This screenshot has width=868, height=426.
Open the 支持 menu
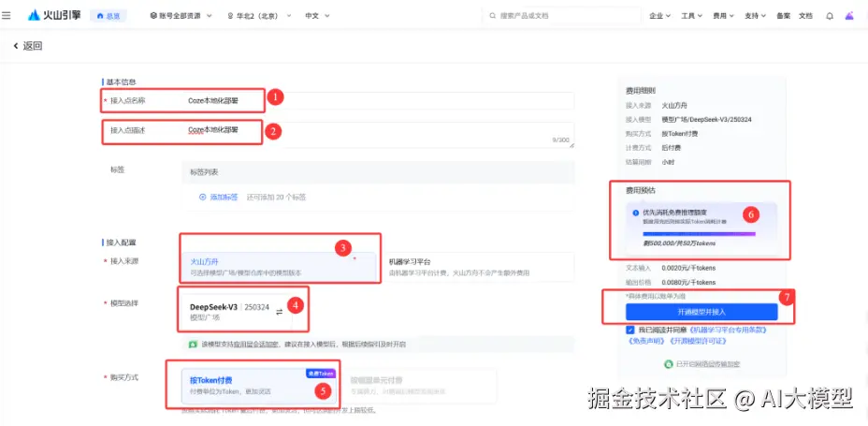755,16
